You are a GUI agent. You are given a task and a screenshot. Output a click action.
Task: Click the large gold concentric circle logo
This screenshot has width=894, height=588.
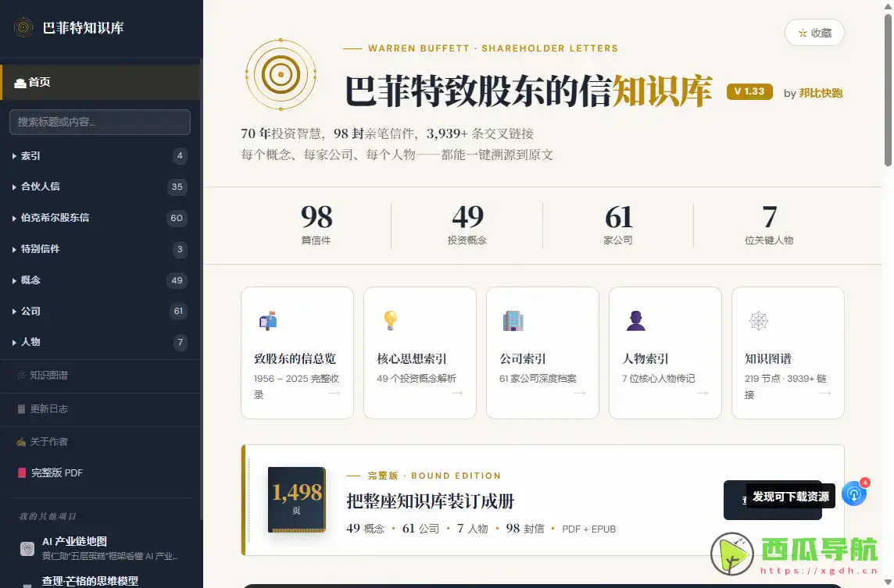(x=281, y=75)
